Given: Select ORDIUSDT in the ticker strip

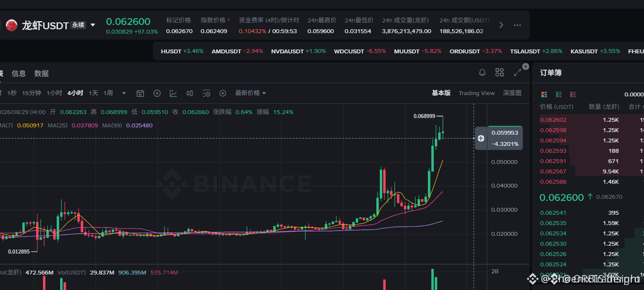Looking at the screenshot, I should (x=476, y=51).
